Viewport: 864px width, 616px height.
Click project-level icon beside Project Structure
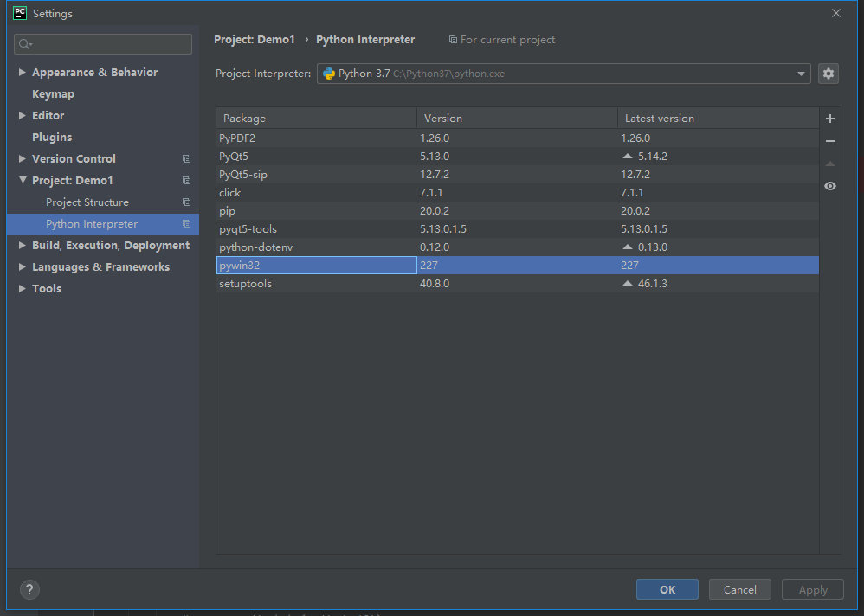click(186, 202)
